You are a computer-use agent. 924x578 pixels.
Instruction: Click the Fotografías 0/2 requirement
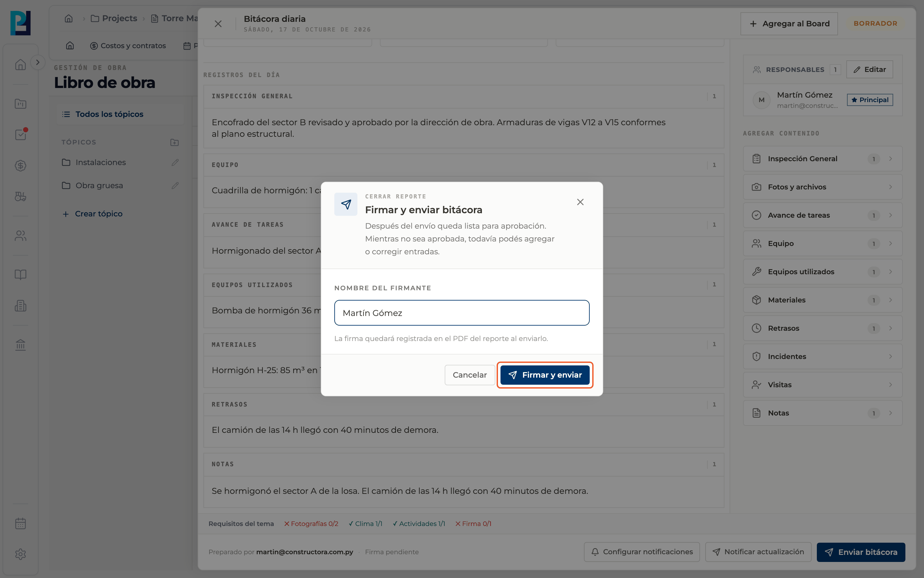311,524
